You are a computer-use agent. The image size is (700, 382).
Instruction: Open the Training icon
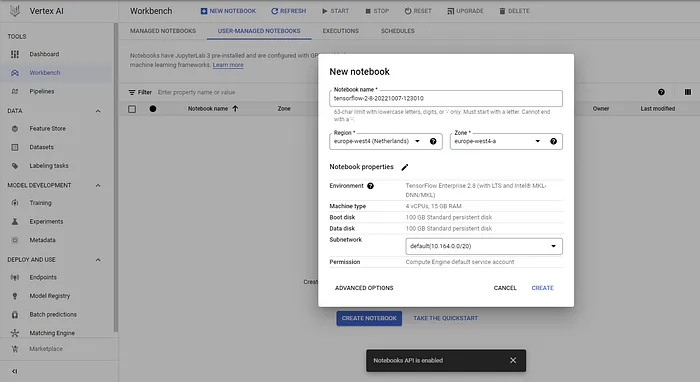(x=15, y=203)
